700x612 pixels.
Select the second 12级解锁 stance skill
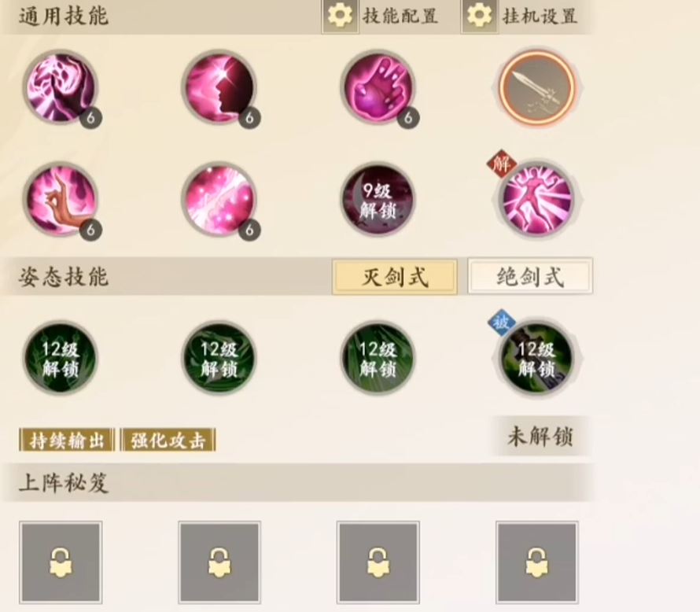click(x=219, y=358)
